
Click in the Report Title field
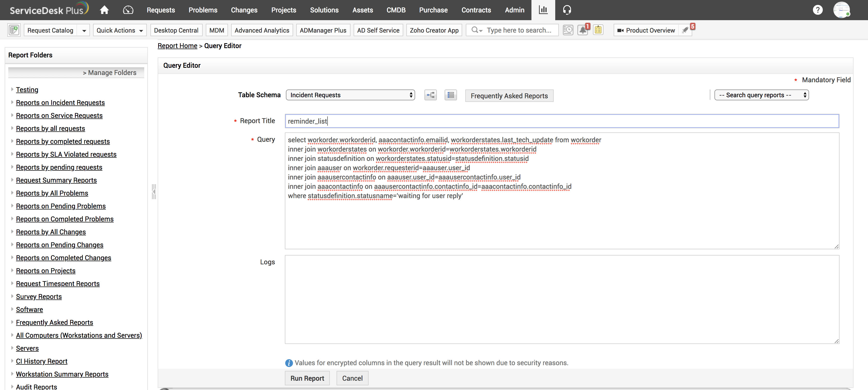(x=561, y=121)
